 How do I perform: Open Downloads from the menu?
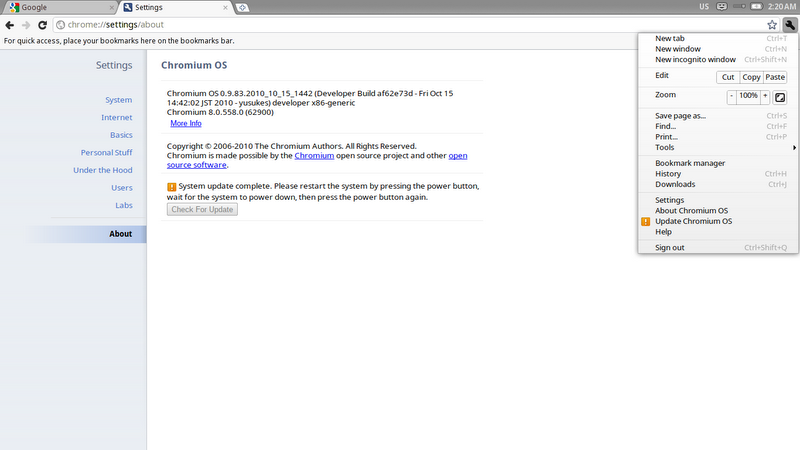(718, 184)
